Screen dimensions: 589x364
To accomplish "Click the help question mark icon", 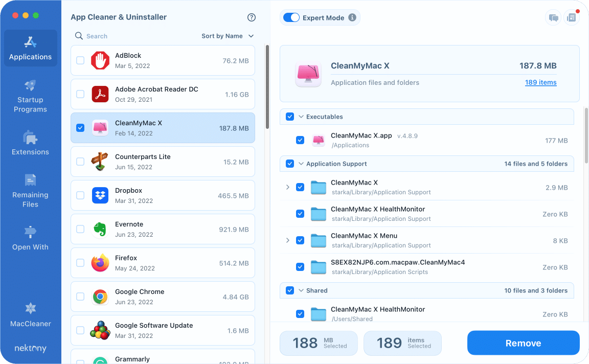I will (252, 17).
